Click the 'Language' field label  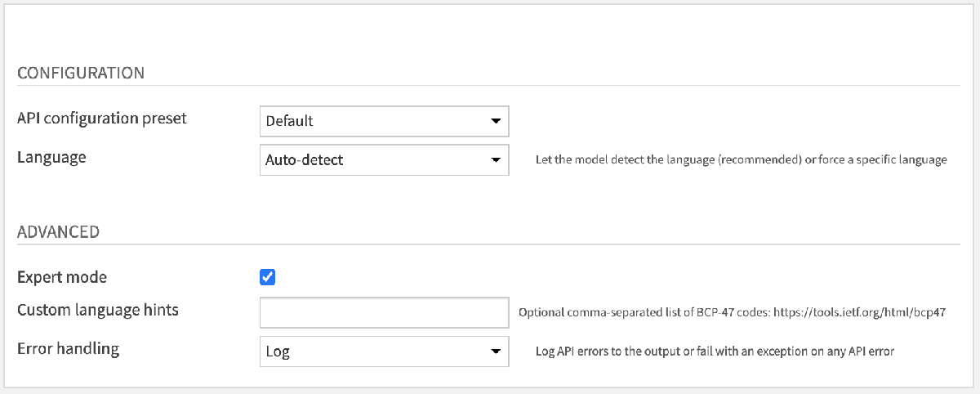tap(51, 158)
